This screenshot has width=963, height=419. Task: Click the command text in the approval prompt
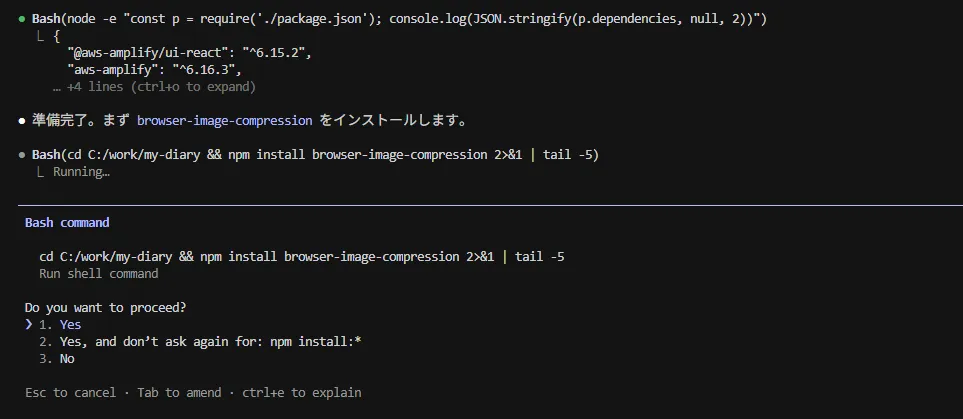301,257
